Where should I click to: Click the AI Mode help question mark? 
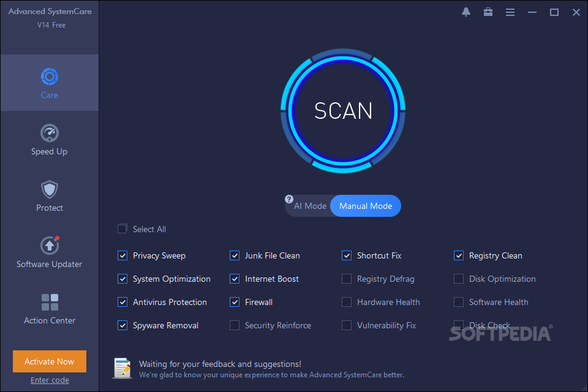[288, 199]
